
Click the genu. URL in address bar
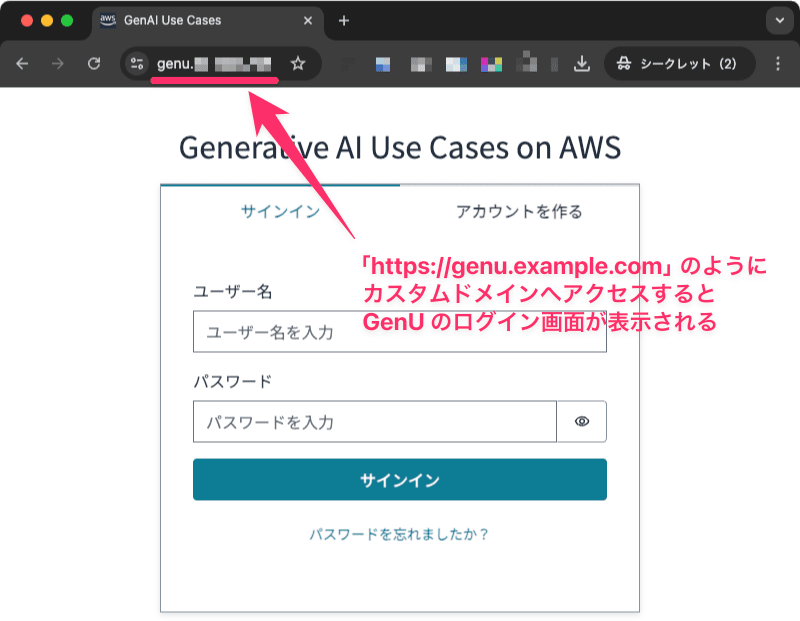(214, 64)
